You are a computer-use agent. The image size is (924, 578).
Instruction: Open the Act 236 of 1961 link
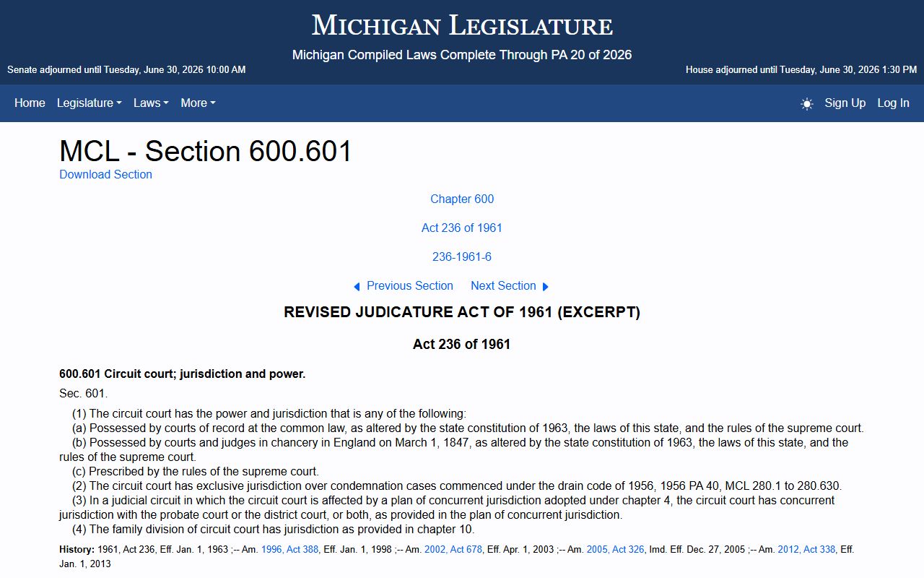point(462,228)
